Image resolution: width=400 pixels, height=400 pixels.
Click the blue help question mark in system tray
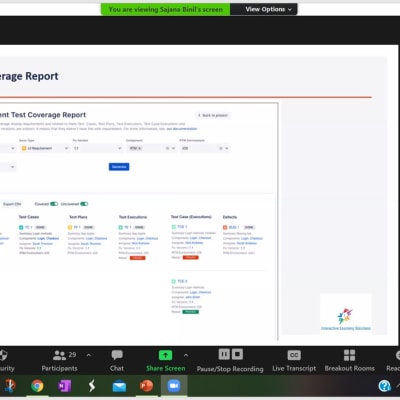384,386
